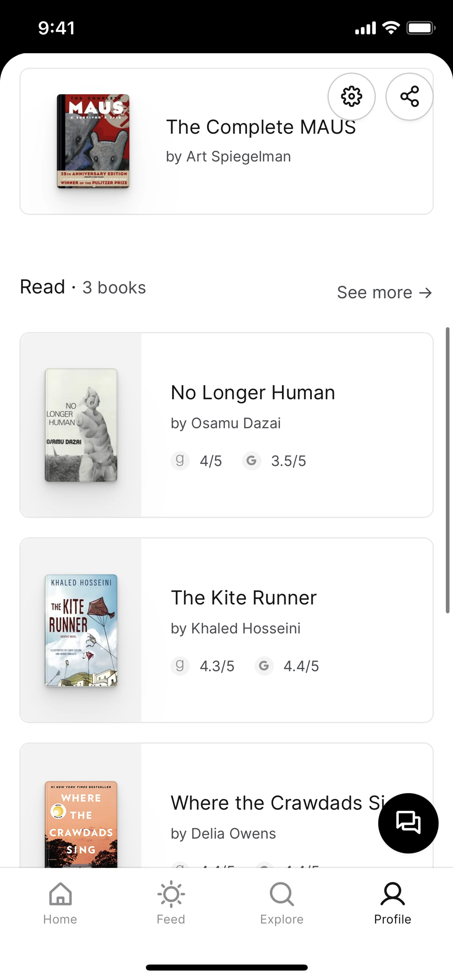Image resolution: width=453 pixels, height=980 pixels.
Task: Open No Longer Human cover thumbnail
Action: (x=81, y=425)
